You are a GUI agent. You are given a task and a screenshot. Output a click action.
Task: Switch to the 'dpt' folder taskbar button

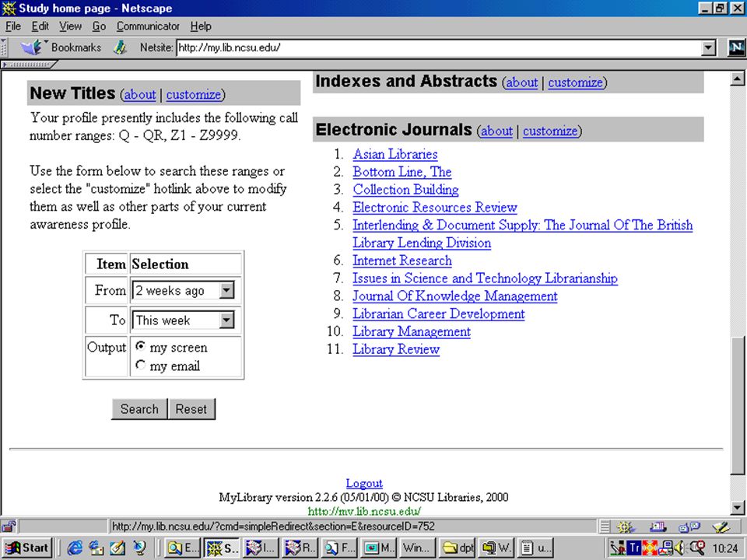point(458,548)
